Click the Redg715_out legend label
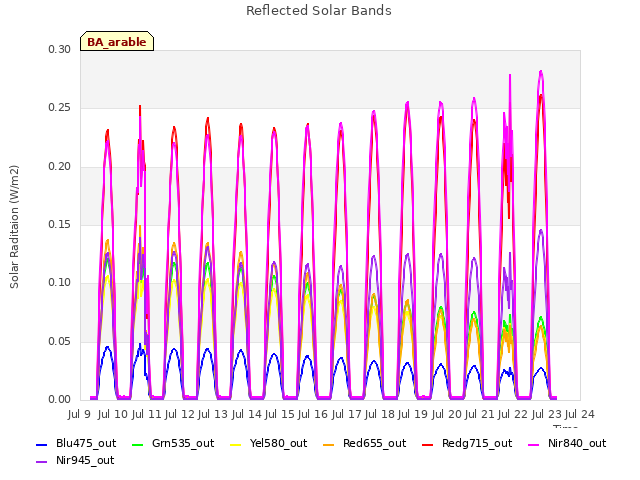The width and height of the screenshot is (640, 480). (x=477, y=443)
